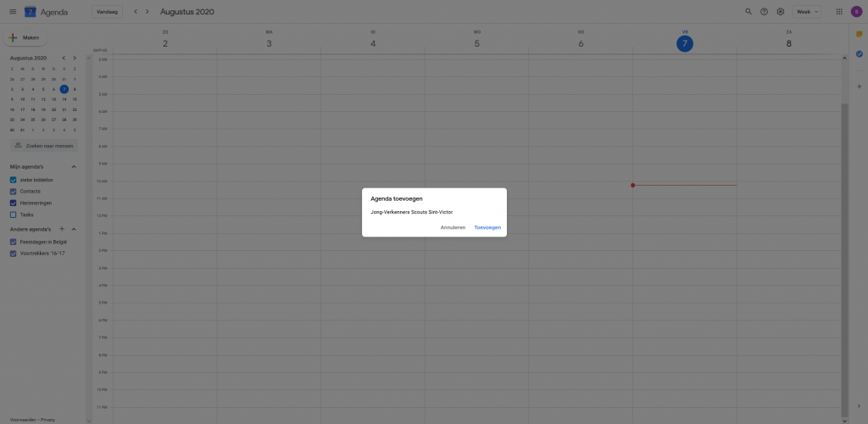Go to previous week arrow in header
Viewport: 868px width, 424px height.
(136, 12)
